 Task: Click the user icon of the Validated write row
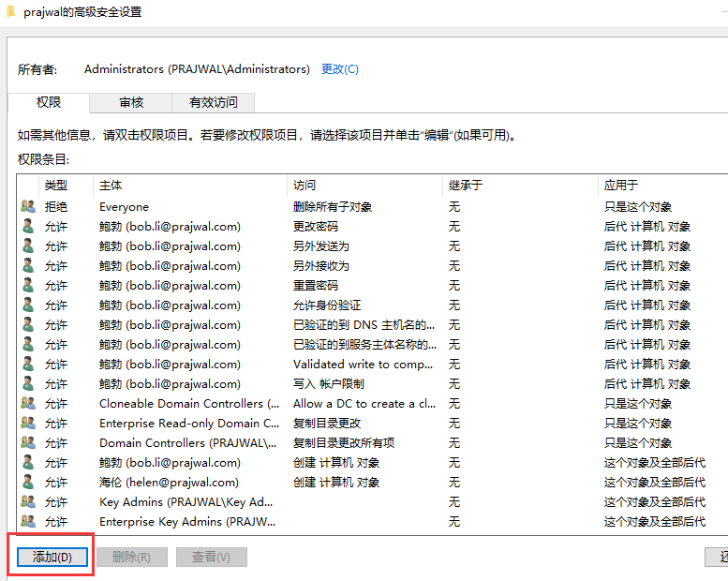tap(28, 365)
